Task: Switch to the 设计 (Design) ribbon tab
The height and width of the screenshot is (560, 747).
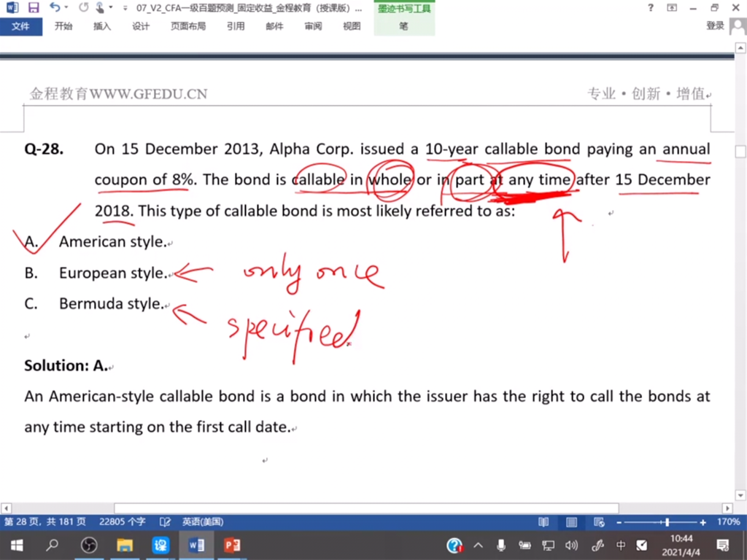Action: coord(141,26)
